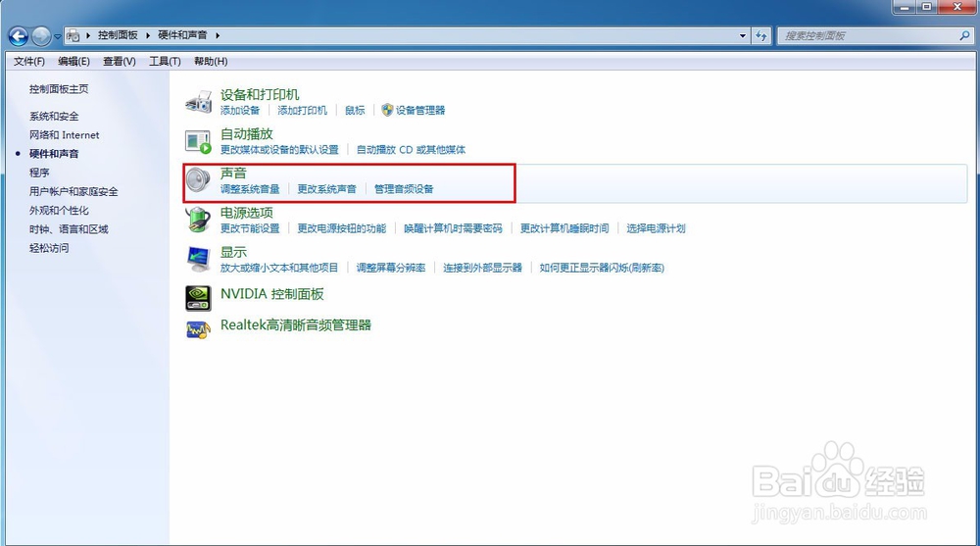Click the 鼠标 link
Image resolution: width=980 pixels, height=546 pixels.
[355, 110]
